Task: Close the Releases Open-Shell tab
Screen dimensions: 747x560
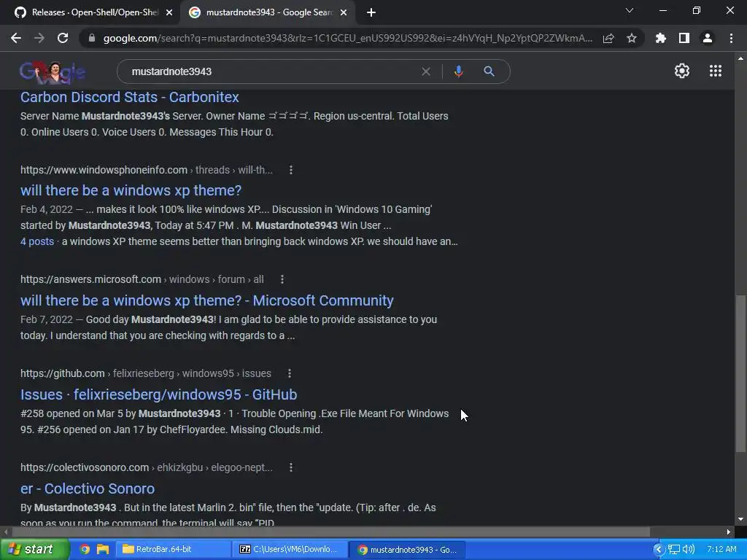Action: (169, 13)
